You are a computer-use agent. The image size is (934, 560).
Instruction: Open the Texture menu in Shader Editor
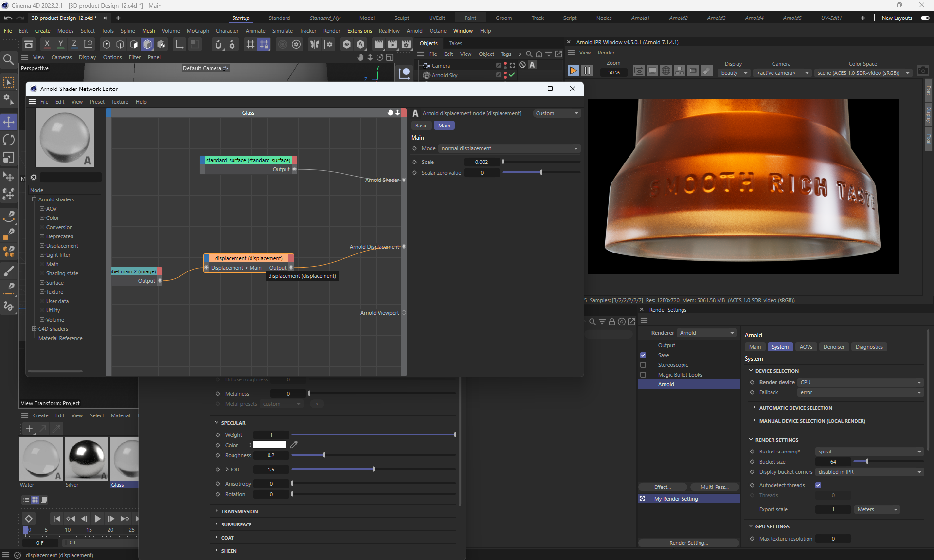tap(120, 102)
